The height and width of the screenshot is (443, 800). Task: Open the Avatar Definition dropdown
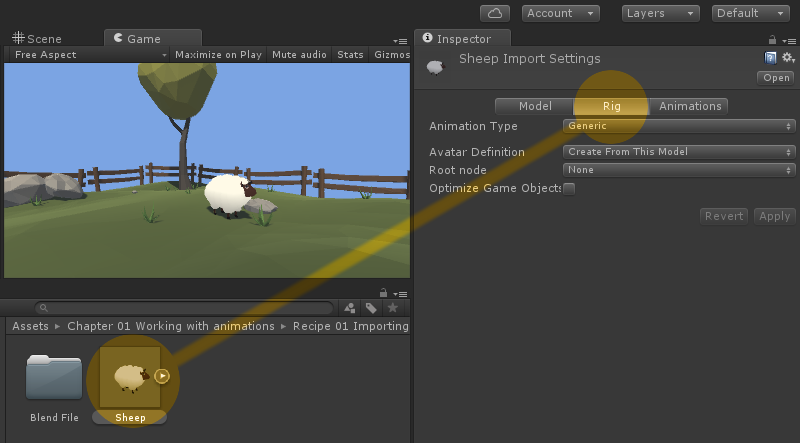[679, 152]
